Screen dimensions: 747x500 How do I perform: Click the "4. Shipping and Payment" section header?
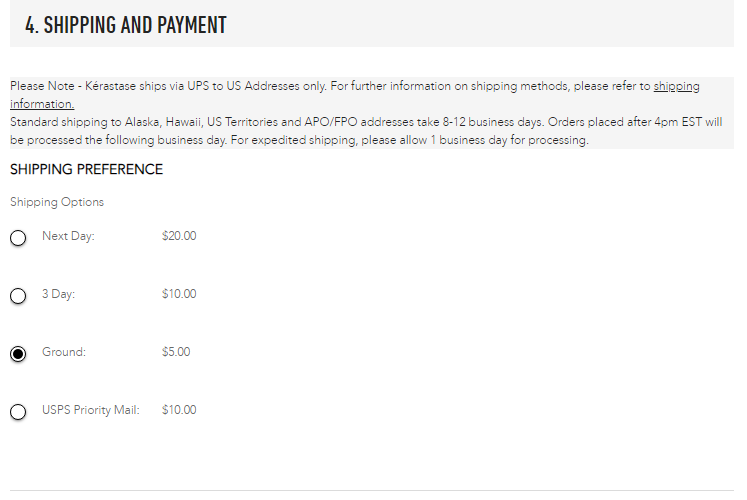pos(126,25)
